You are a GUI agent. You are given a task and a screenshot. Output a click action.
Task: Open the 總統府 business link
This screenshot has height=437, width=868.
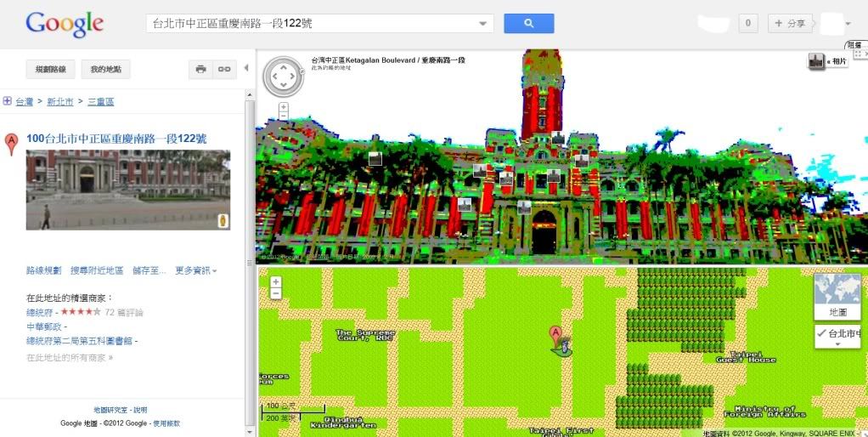[39, 312]
